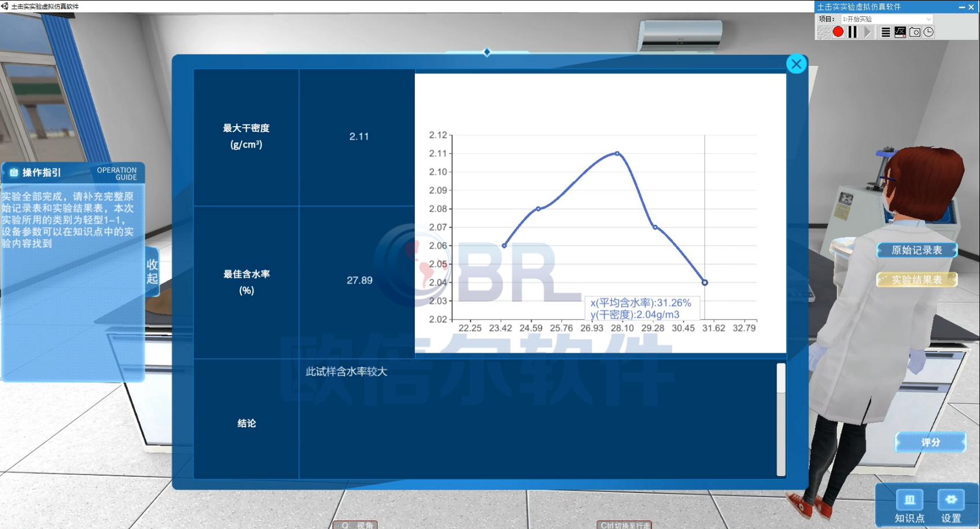This screenshot has width=980, height=529.
Task: Click the red record button
Action: 838,32
